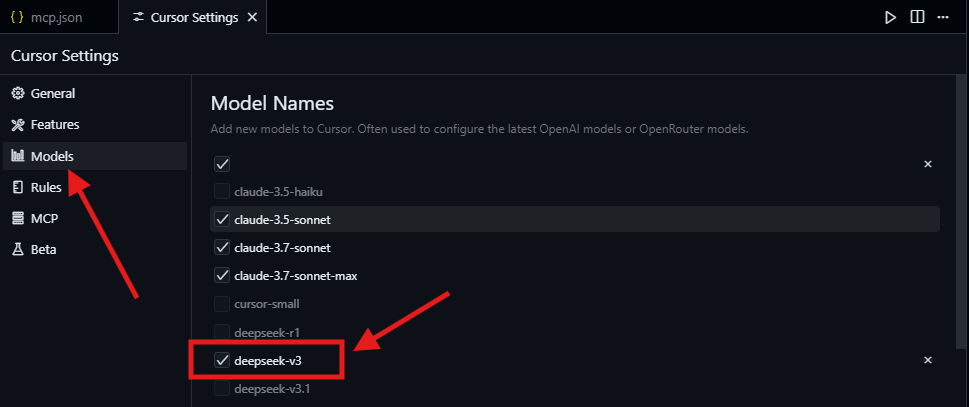Click the Features tools icon
Screen dimensions: 969x407
(18, 125)
